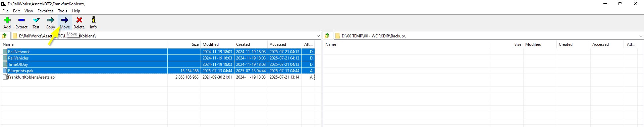The height and width of the screenshot is (127, 644).
Task: Click the 7-Zip title bar app icon
Action: tap(3, 4)
